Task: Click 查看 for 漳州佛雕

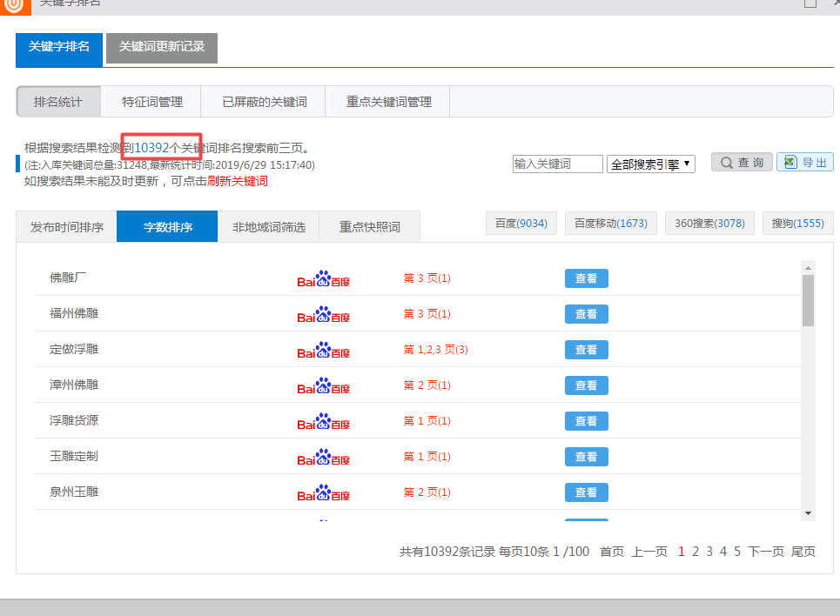Action: (x=587, y=385)
